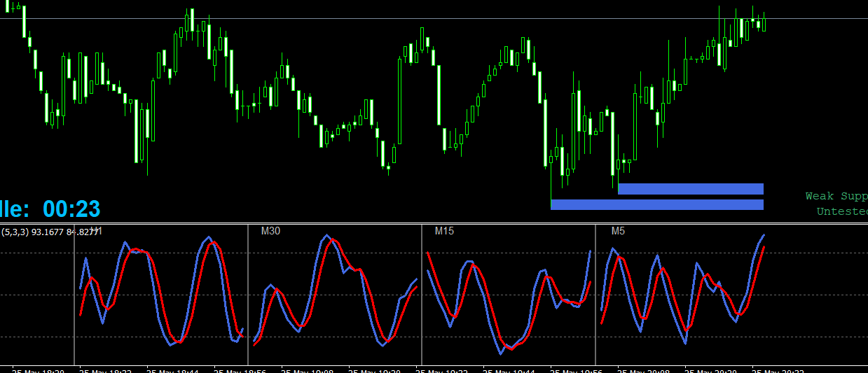The image size is (868, 373).
Task: Select the lower blue support zone rectangle
Action: [656, 204]
